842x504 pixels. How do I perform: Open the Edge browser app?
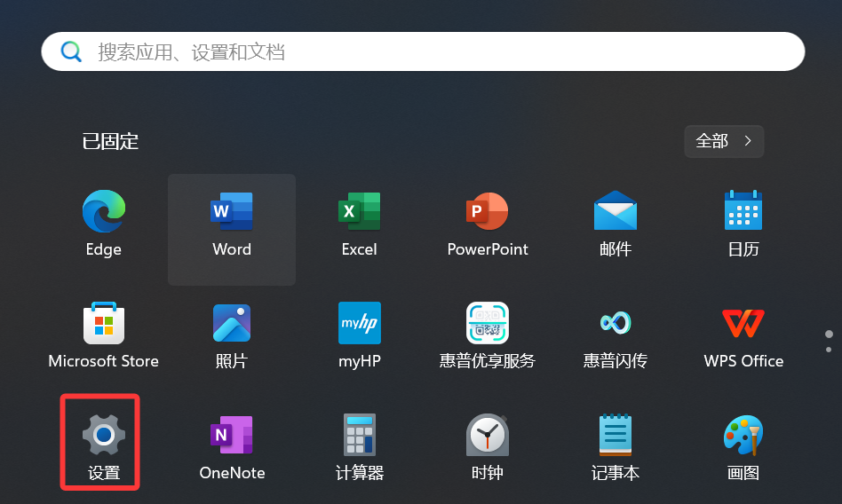pos(104,224)
